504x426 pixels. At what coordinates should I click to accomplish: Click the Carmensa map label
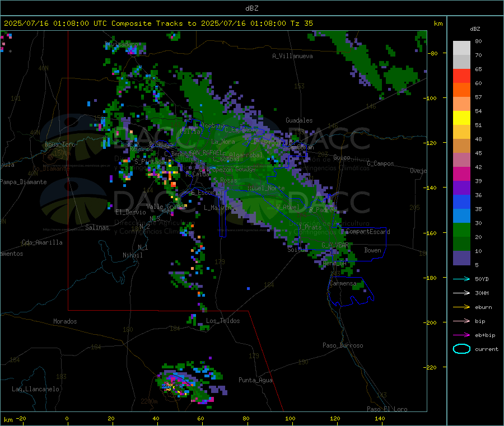pos(343,283)
